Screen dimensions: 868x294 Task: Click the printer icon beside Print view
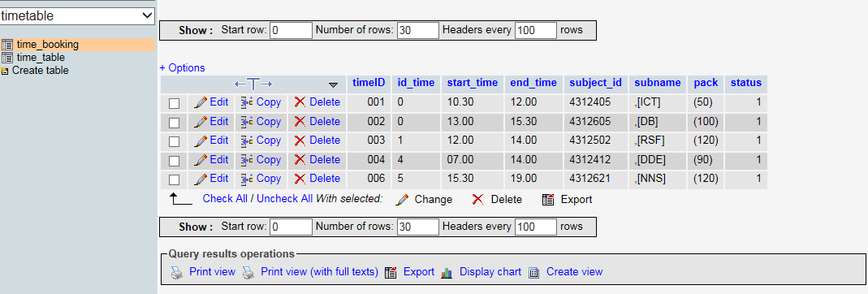pos(176,272)
